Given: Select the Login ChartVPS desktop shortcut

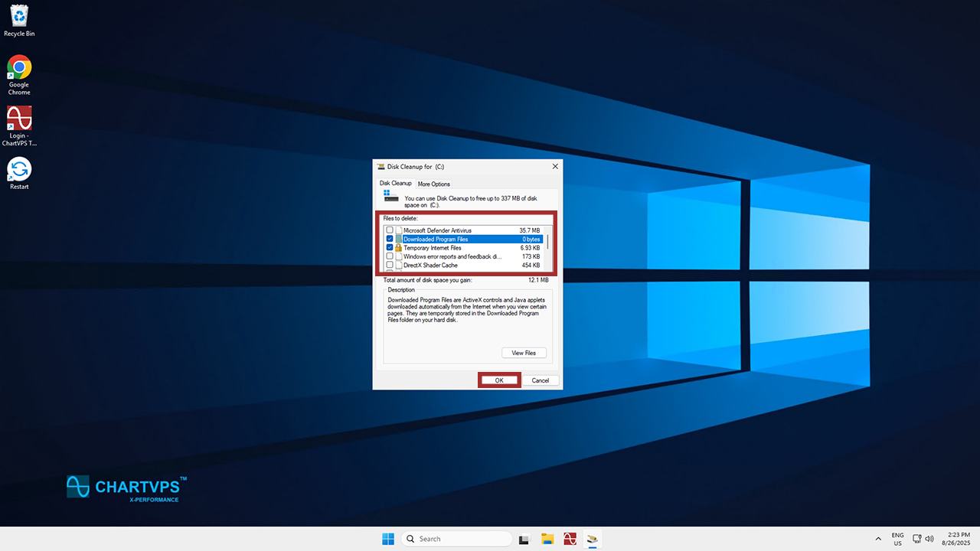Looking at the screenshot, I should pyautogui.click(x=19, y=119).
